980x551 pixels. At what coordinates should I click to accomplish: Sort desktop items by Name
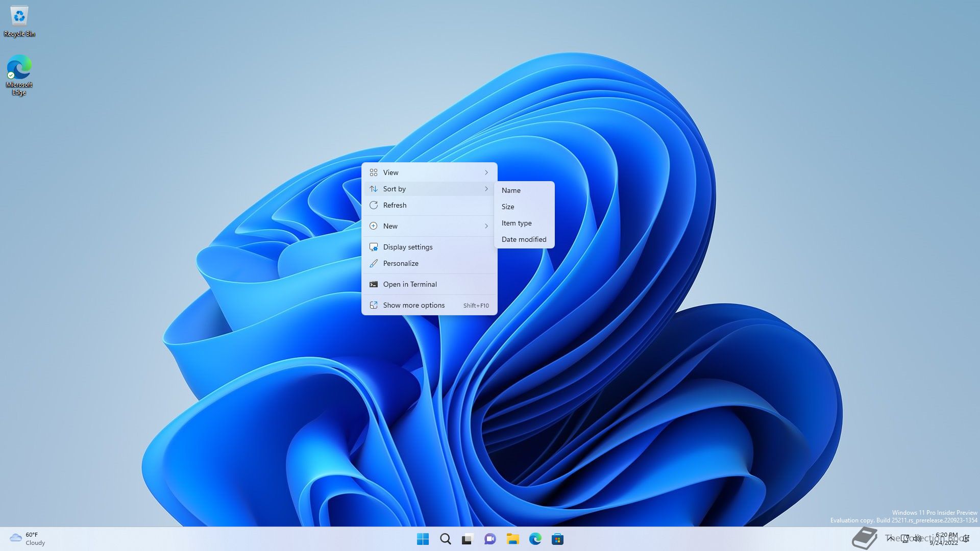pyautogui.click(x=524, y=190)
